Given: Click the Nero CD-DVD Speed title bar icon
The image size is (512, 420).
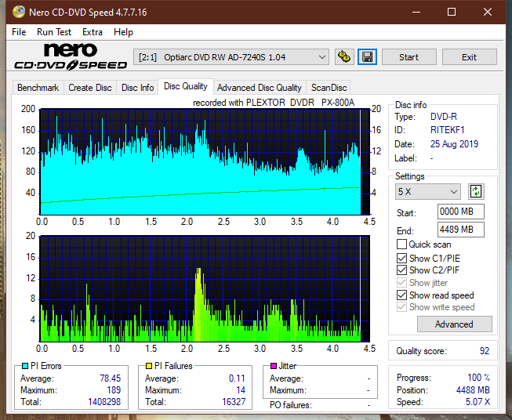Looking at the screenshot, I should [x=19, y=12].
